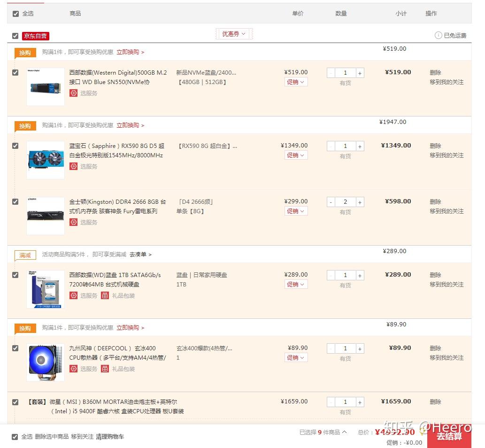Delete the WD 1TB disk item
This screenshot has width=485, height=448.
(x=435, y=275)
